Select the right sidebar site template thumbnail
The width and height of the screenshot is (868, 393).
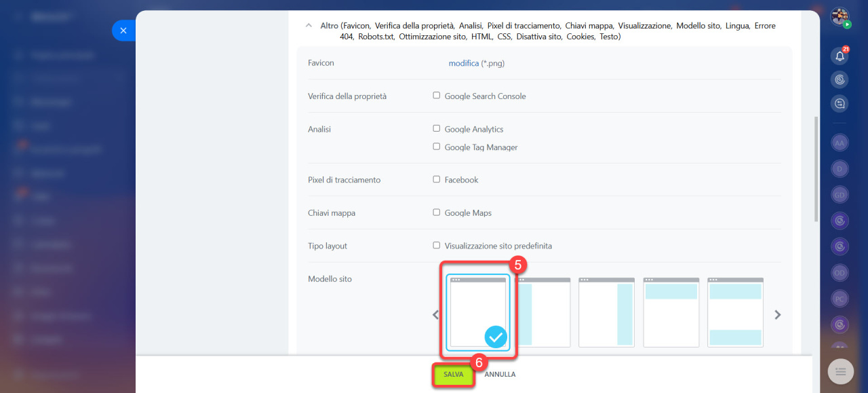click(x=607, y=312)
